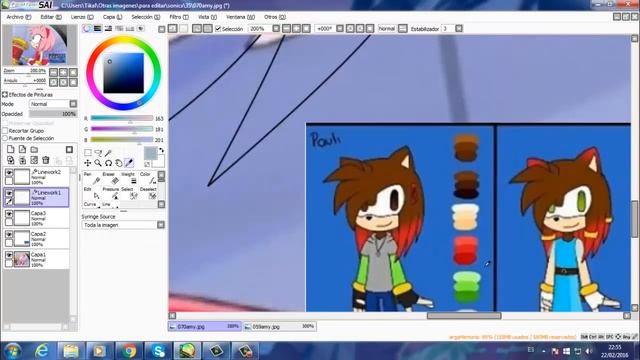
Task: Select the lasso selection tool
Action: click(x=98, y=153)
